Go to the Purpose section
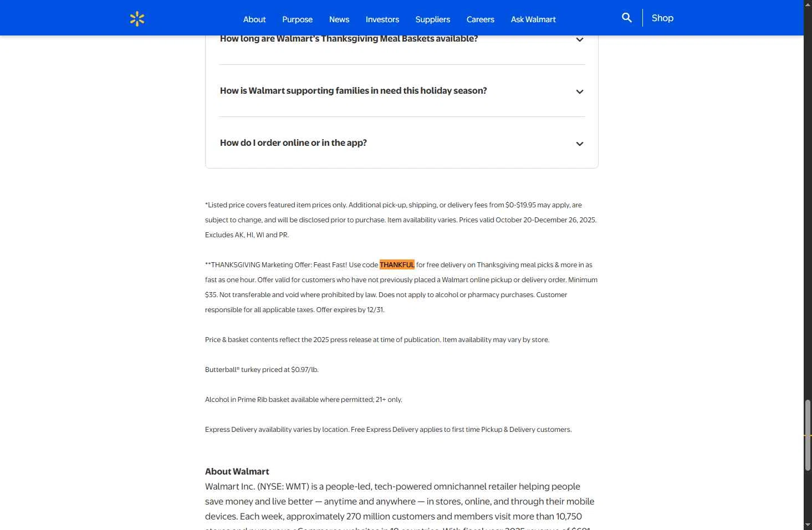Image resolution: width=812 pixels, height=530 pixels. point(297,19)
